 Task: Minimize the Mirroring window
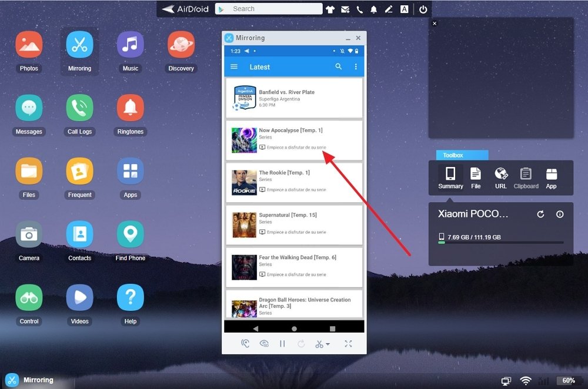pyautogui.click(x=348, y=38)
